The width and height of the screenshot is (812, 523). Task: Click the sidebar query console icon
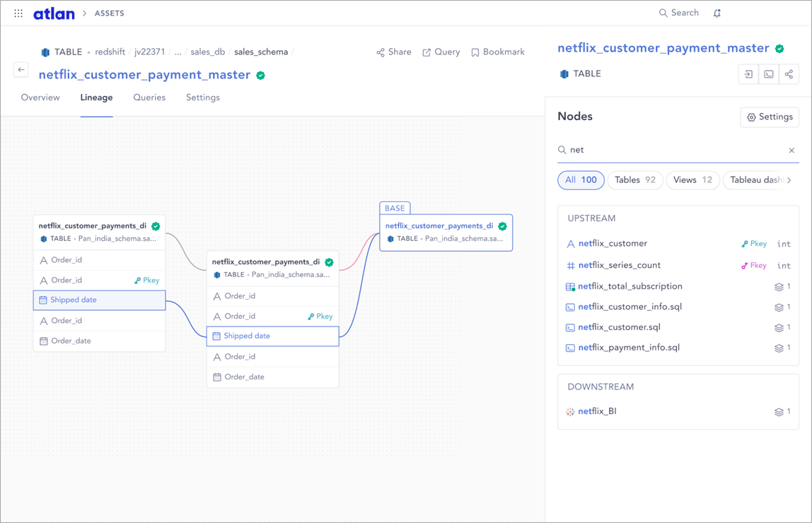tap(769, 74)
